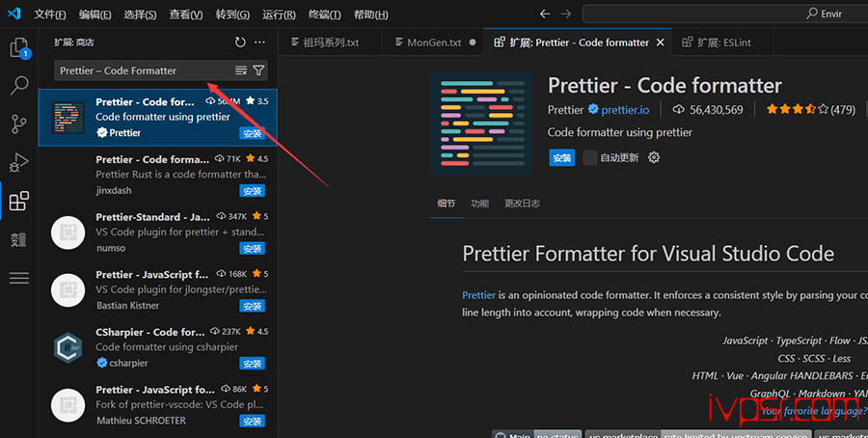This screenshot has height=438, width=868.
Task: Install the CSharpier extension from list
Action: tap(252, 364)
